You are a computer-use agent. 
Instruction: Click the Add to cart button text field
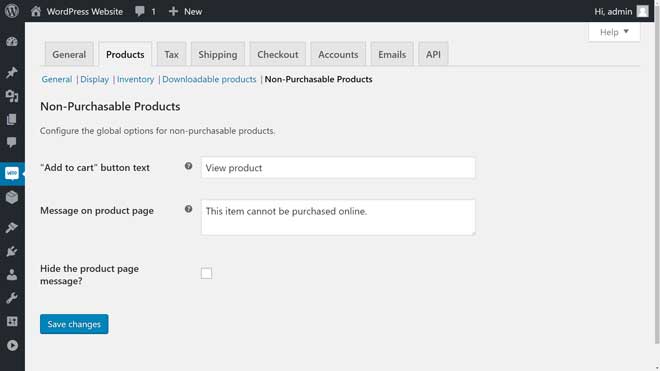point(338,168)
